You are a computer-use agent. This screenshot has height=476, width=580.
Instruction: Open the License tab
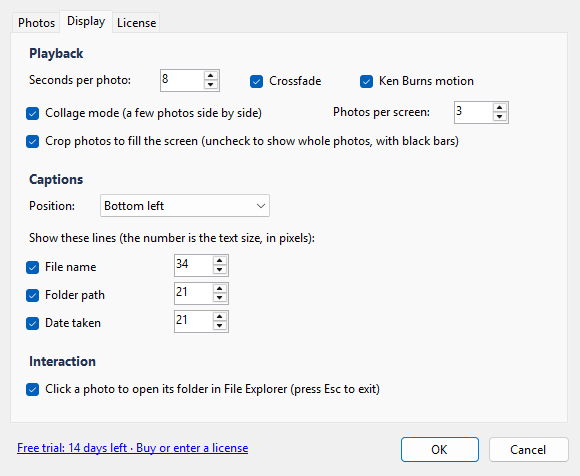pyautogui.click(x=136, y=23)
